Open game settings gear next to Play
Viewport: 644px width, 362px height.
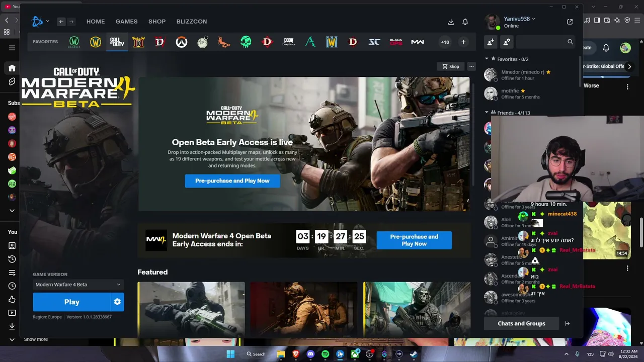[x=117, y=302]
